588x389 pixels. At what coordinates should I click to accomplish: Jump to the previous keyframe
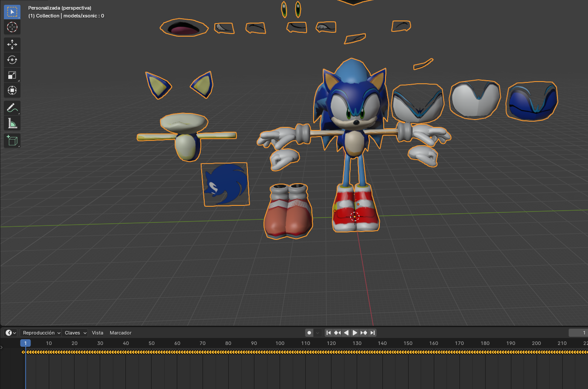337,333
